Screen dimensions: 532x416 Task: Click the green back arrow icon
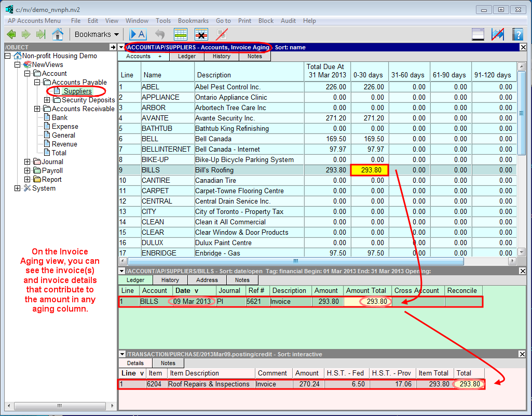[x=11, y=34]
